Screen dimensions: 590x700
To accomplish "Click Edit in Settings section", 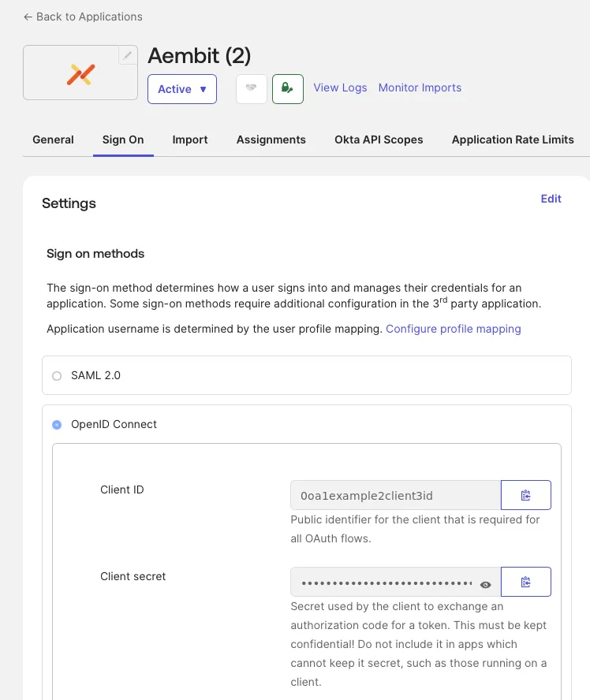I will pos(551,199).
